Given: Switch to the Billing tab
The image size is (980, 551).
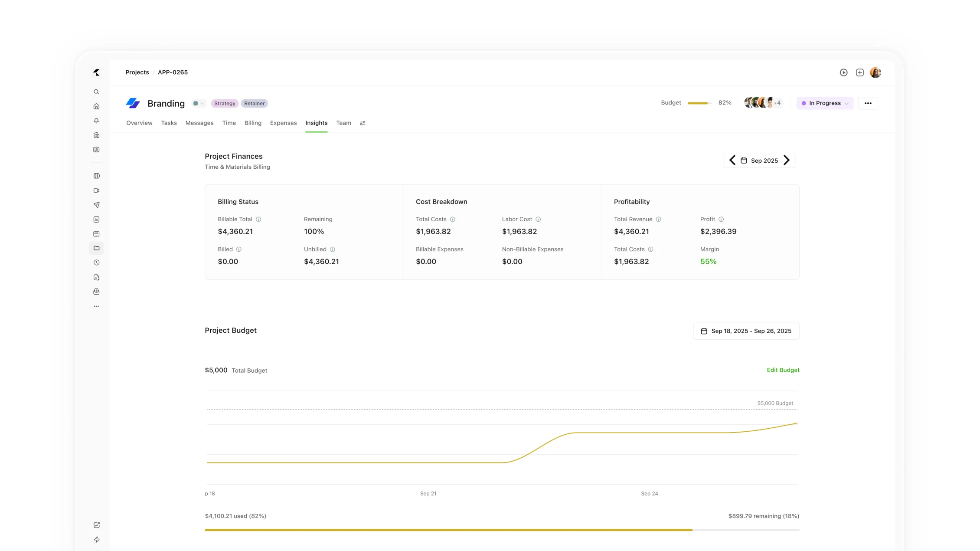Looking at the screenshot, I should click(253, 123).
